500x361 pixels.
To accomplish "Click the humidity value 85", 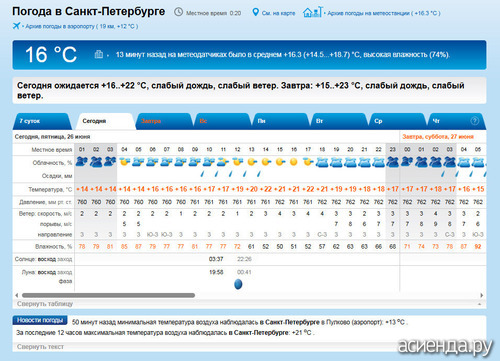I will (x=124, y=247).
